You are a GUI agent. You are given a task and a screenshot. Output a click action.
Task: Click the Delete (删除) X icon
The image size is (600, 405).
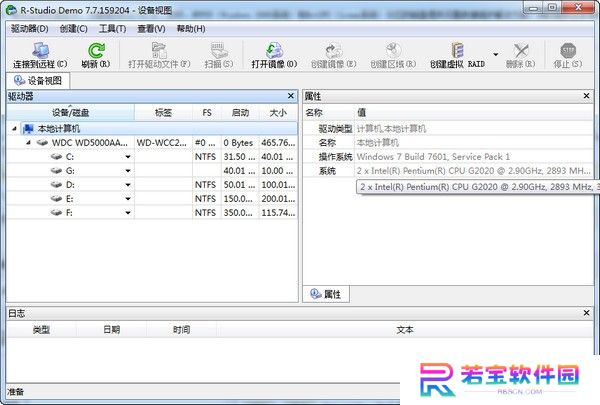[x=521, y=51]
